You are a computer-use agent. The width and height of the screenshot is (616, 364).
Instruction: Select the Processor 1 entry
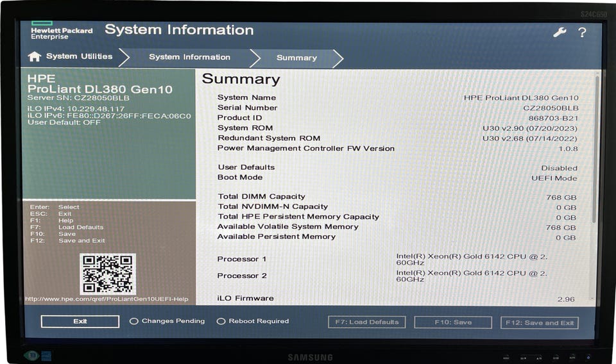click(397, 259)
